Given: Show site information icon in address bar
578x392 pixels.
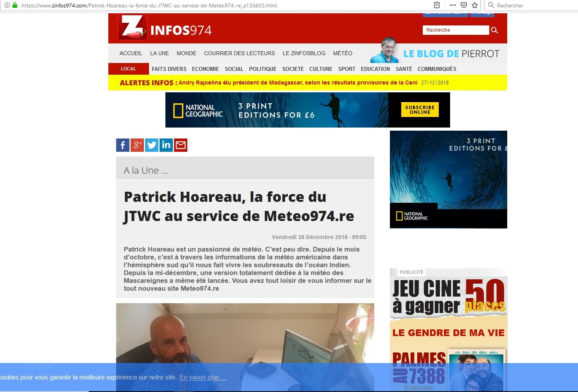Looking at the screenshot, I should pyautogui.click(x=7, y=5).
